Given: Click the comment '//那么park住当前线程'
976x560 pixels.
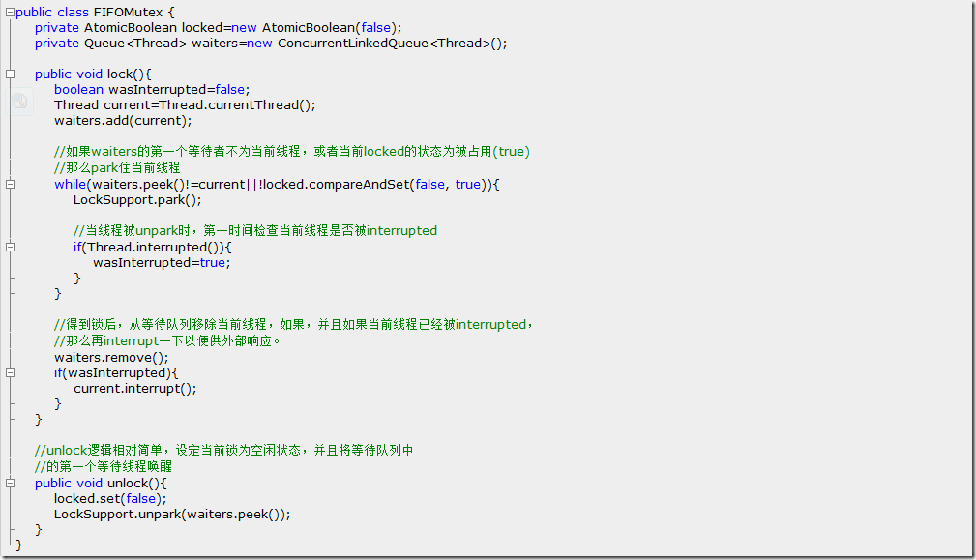Looking at the screenshot, I should coord(117,167).
